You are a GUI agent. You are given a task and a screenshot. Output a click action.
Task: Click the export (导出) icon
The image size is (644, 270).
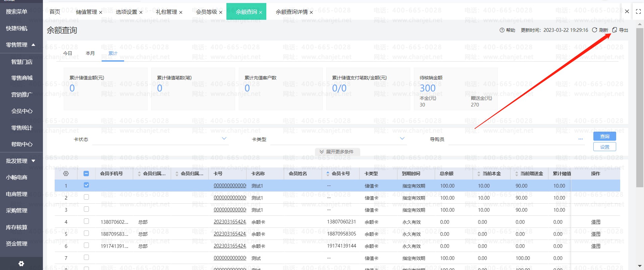tap(614, 30)
